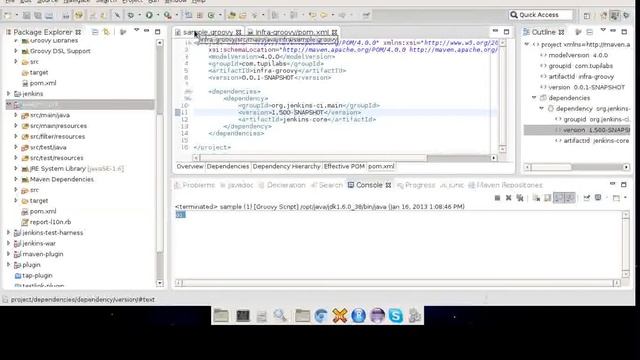Screen dimensions: 640x360
Task: Click the Outline horizontal scrollbar thumb
Action: pyautogui.click(x=551, y=167)
